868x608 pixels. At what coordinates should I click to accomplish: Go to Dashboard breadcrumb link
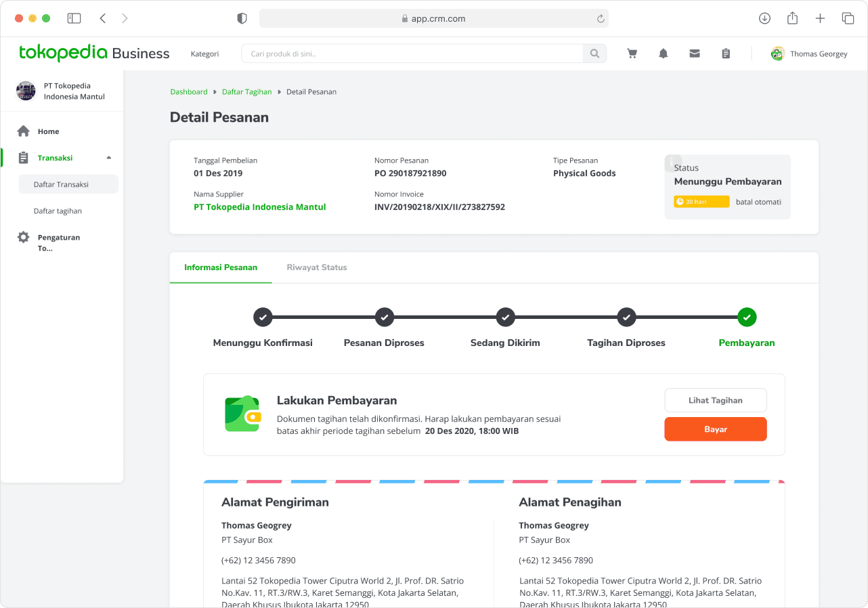click(189, 92)
